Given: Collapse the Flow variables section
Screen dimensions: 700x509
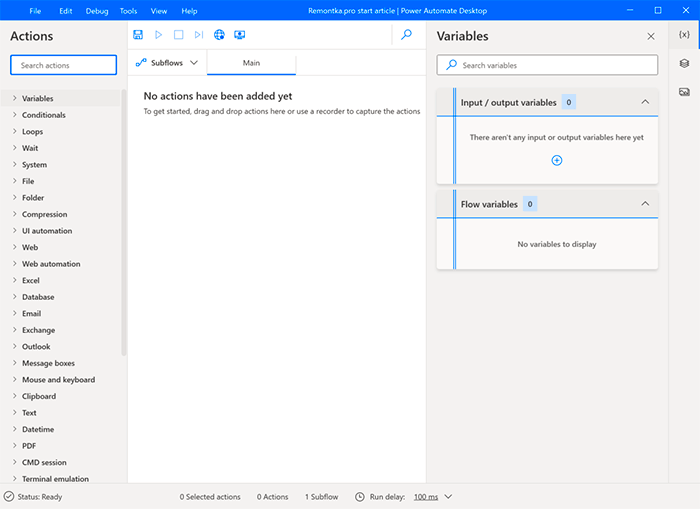Looking at the screenshot, I should 645,204.
